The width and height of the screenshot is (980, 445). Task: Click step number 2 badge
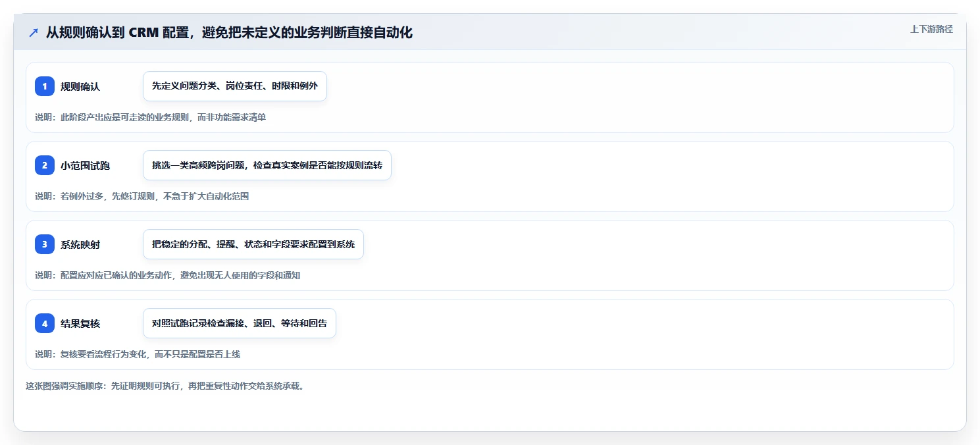tap(45, 165)
